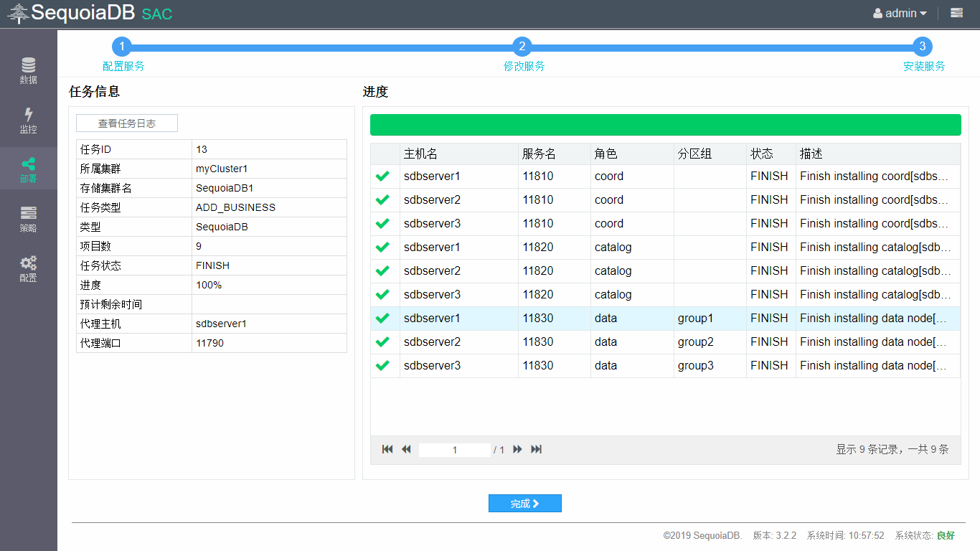This screenshot has height=551, width=980.
Task: Go to next page of table
Action: coord(517,449)
